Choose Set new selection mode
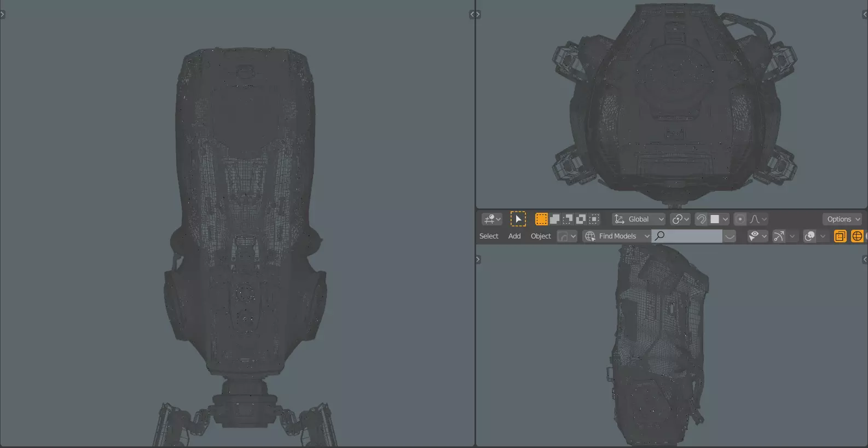Image resolution: width=868 pixels, height=448 pixels. tap(541, 219)
